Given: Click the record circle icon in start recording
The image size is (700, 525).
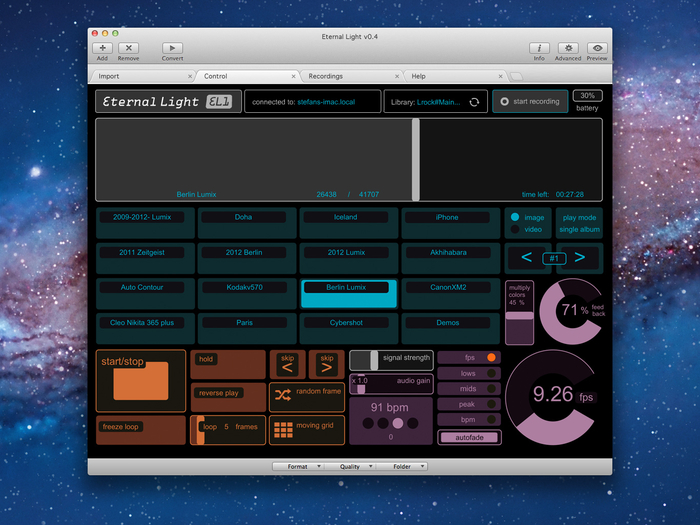Looking at the screenshot, I should click(504, 101).
